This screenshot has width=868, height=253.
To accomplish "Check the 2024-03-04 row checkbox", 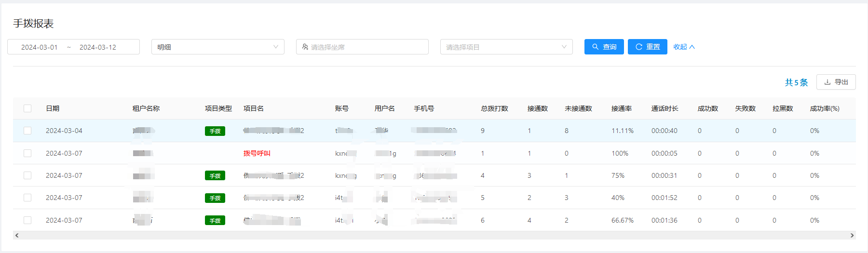I will 27,131.
